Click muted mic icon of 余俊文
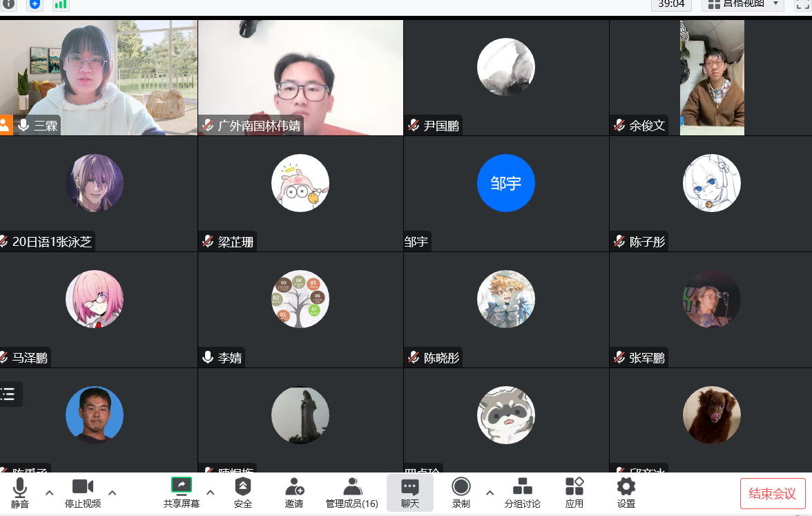This screenshot has height=516, width=812. [619, 126]
